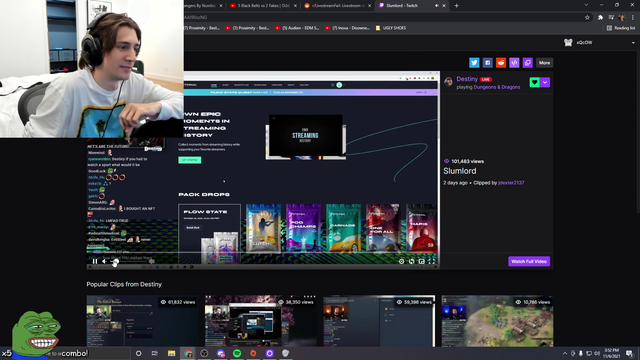Open Discord from the taskbar

(221, 353)
